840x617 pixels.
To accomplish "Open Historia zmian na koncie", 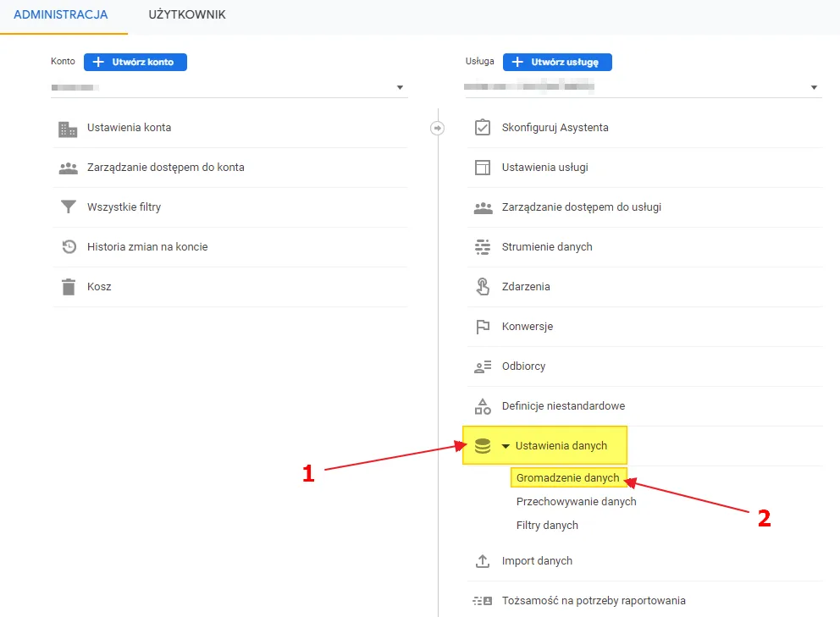I will pos(147,246).
